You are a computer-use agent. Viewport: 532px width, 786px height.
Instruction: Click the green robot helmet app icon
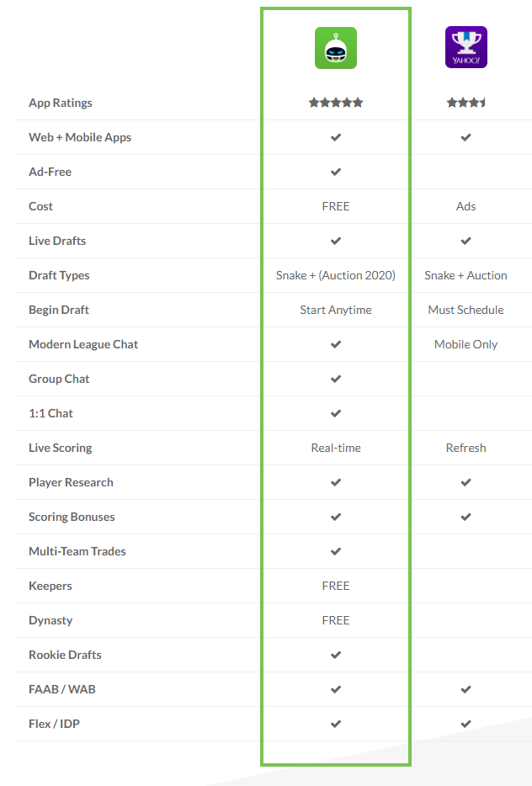pyautogui.click(x=336, y=48)
